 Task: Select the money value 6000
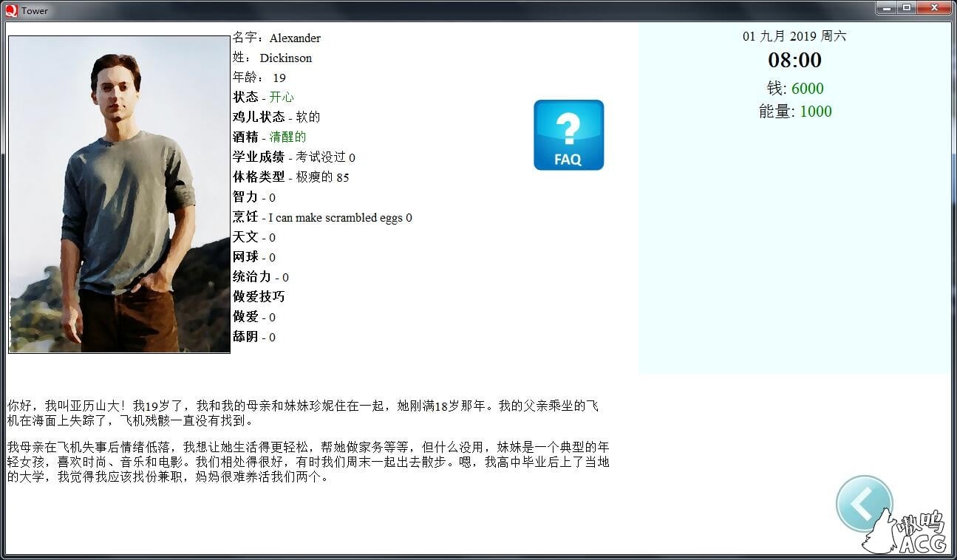pos(808,88)
